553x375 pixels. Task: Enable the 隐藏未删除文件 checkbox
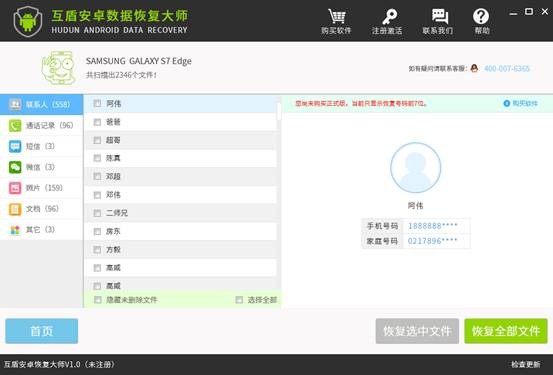(97, 300)
